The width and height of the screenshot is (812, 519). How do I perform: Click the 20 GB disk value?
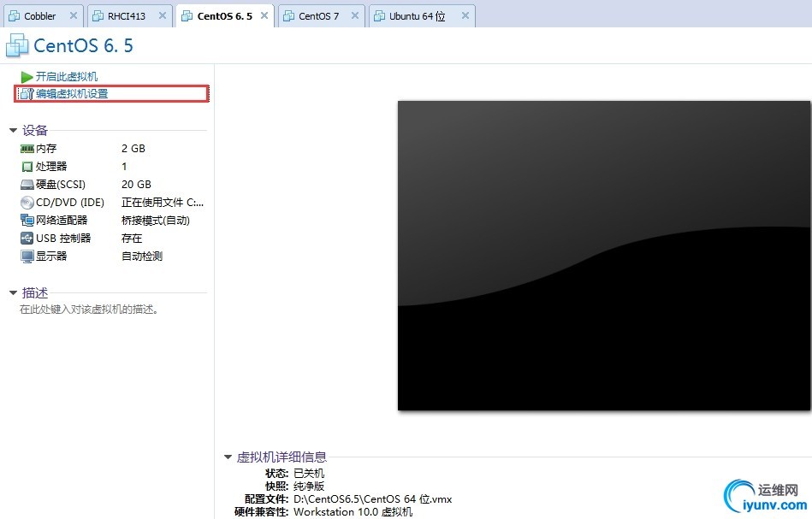point(136,184)
